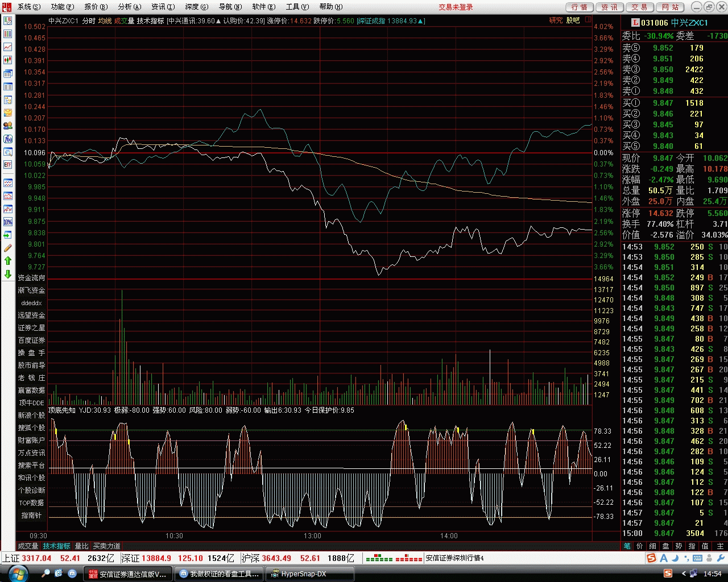Click the magnifier search icon in sidebar
This screenshot has width=728, height=582.
(x=8, y=152)
